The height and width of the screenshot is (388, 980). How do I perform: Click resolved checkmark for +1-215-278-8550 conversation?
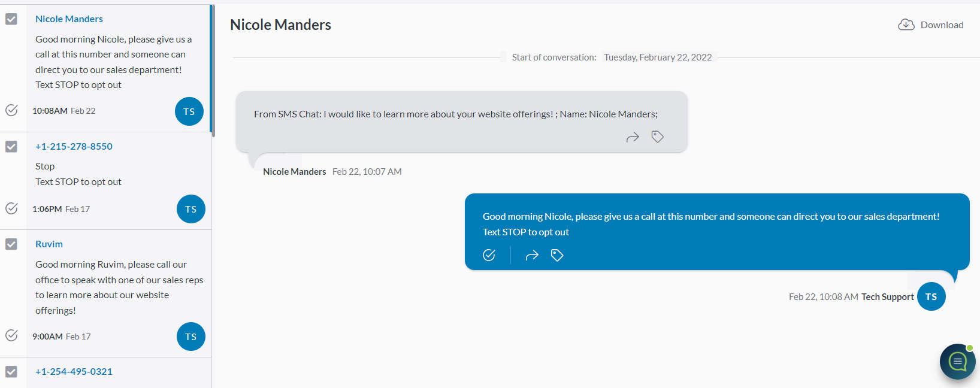click(11, 208)
